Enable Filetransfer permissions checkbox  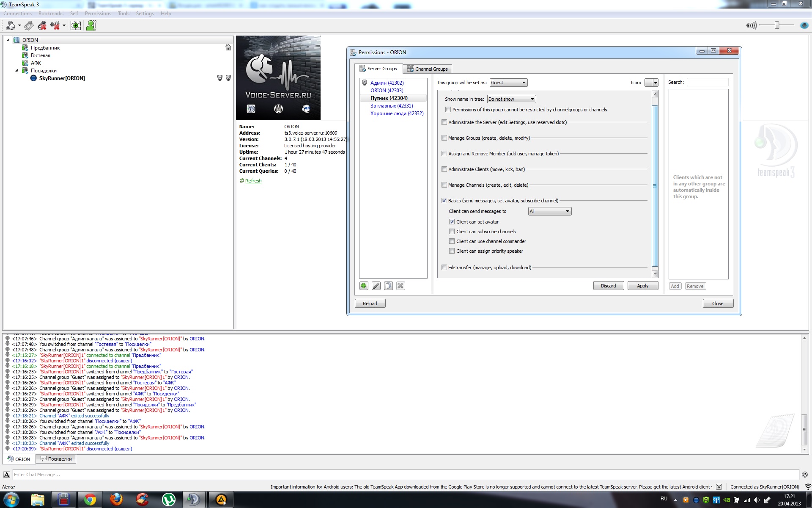(444, 268)
